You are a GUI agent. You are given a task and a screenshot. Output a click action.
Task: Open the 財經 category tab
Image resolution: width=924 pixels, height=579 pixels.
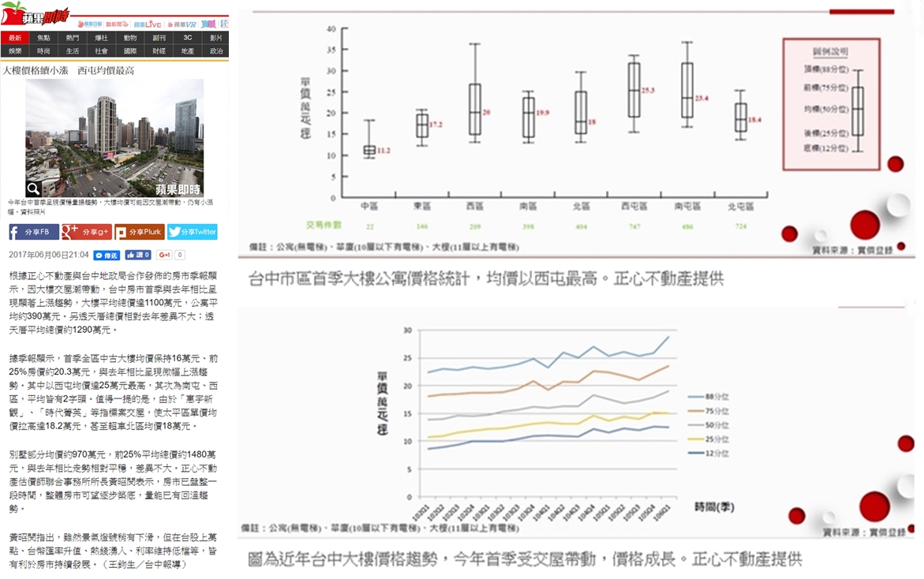pyautogui.click(x=159, y=50)
